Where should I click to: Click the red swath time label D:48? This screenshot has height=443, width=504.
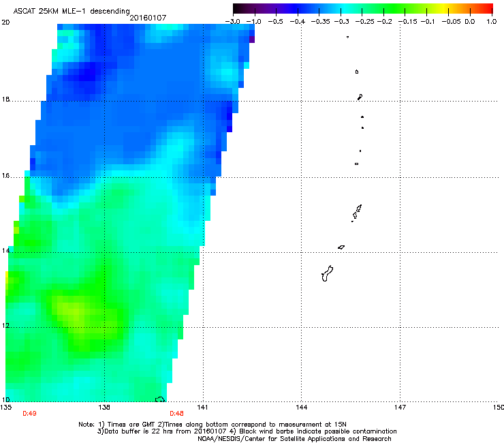pos(176,414)
